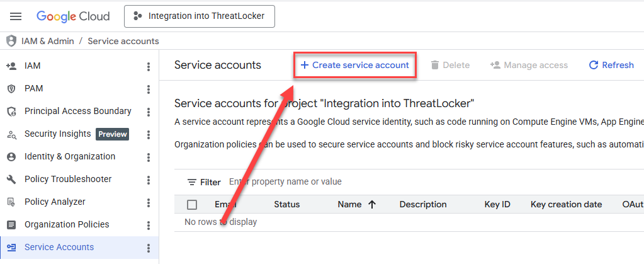Toggle the Name column sort arrow
Viewport: 644px width, 264px height.
372,205
